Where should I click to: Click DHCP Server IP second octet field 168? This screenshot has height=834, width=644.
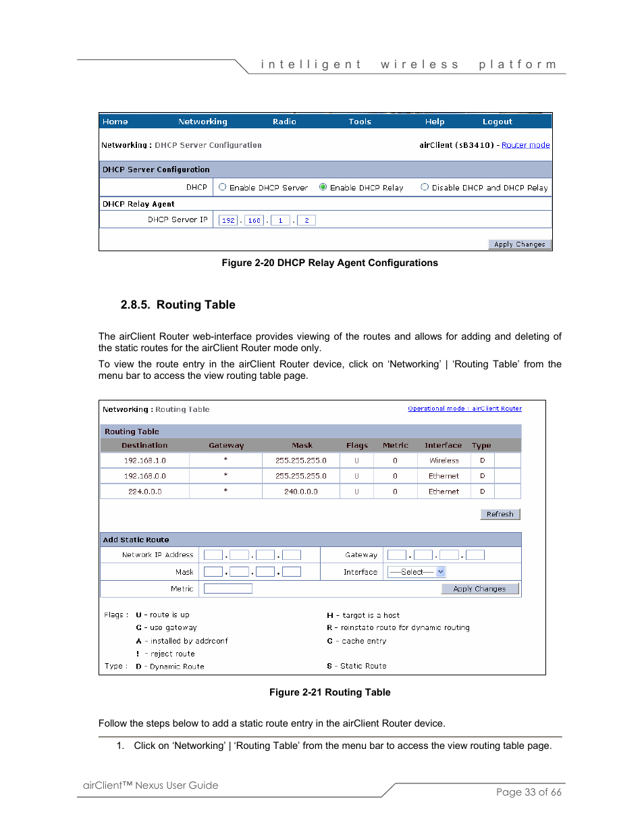click(254, 220)
